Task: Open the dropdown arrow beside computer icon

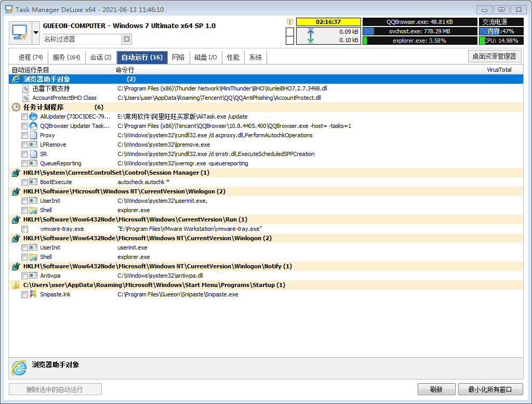Action: tap(36, 33)
